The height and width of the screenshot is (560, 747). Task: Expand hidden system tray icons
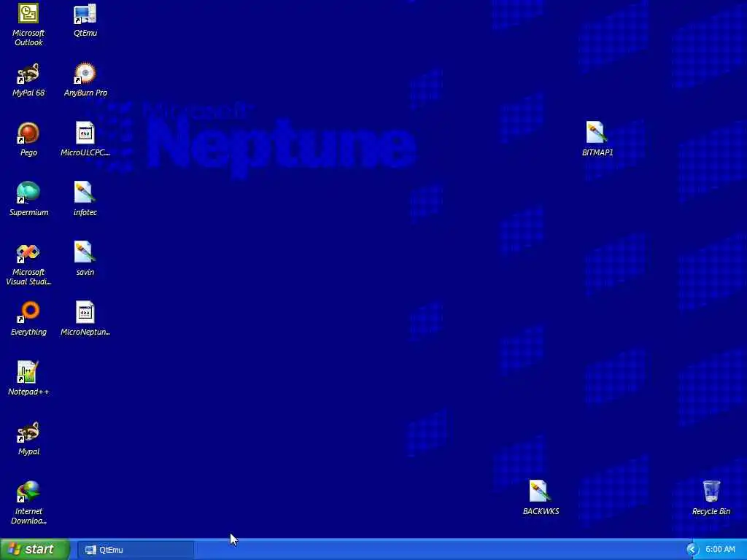[692, 550]
